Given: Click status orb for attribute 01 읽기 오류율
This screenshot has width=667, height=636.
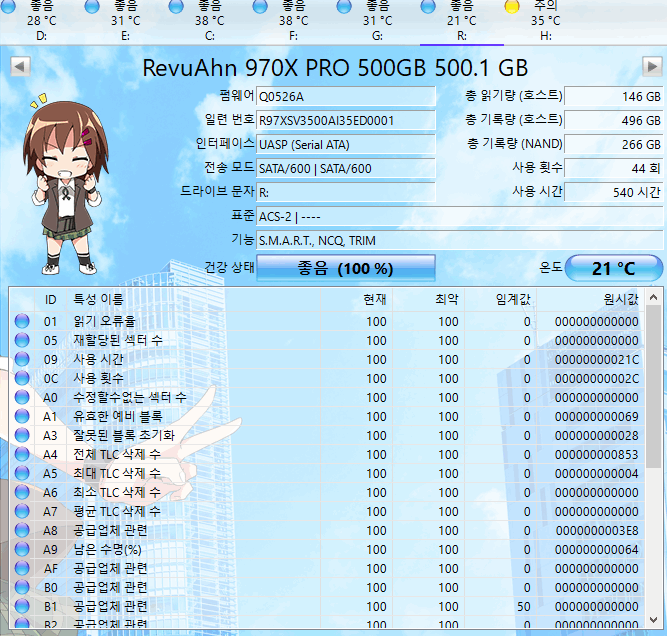Looking at the screenshot, I should [22, 321].
